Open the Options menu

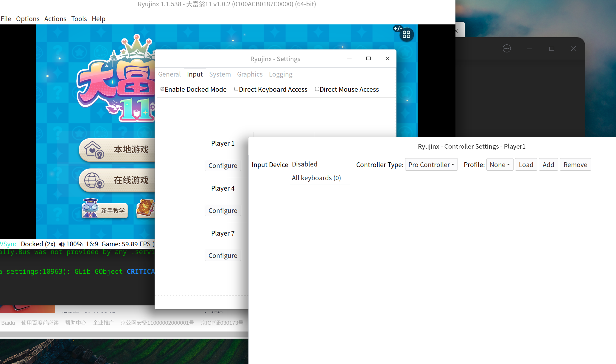(x=28, y=19)
